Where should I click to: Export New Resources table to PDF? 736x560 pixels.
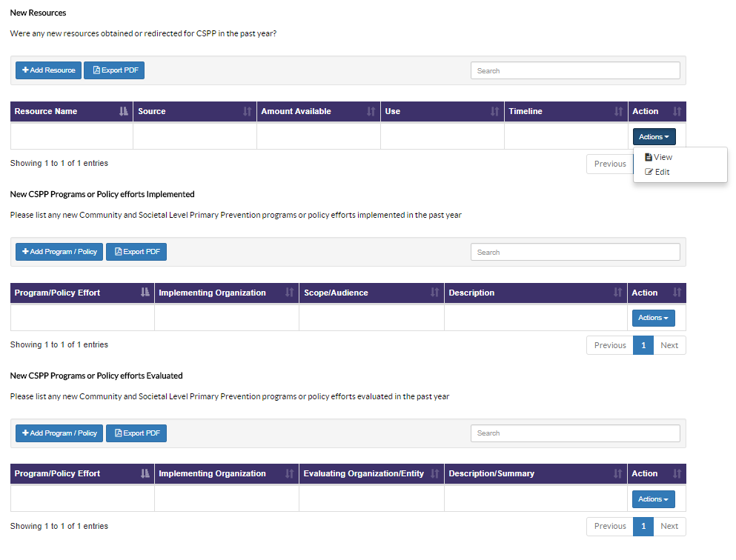tap(114, 70)
